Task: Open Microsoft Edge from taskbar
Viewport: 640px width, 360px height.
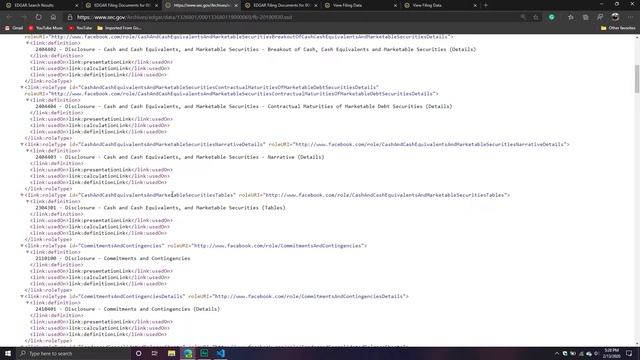Action: pyautogui.click(x=188, y=353)
